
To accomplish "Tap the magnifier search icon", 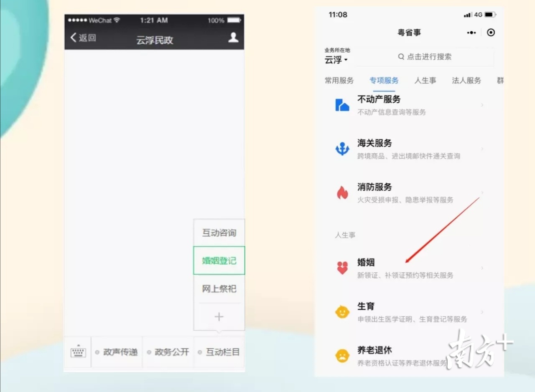I will tap(401, 57).
